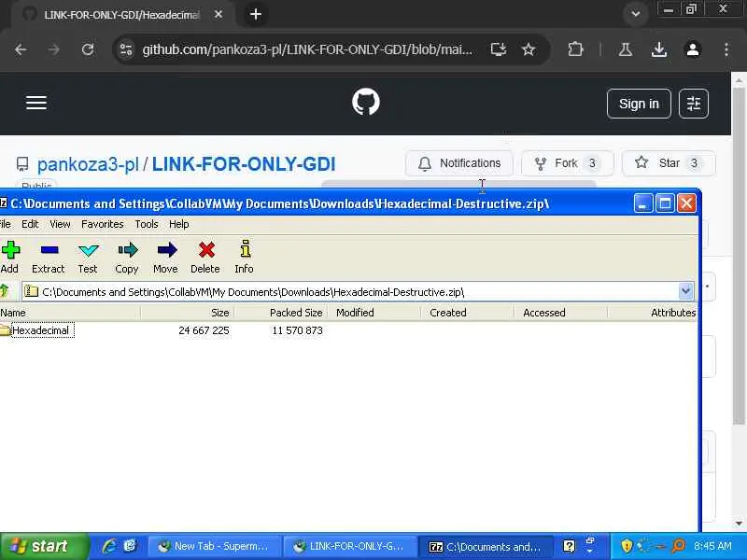Open the LINK-FOR-ONLY-GDI repository link

[x=244, y=164]
